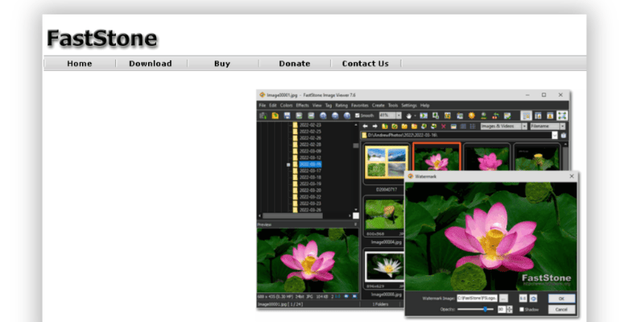Click the acquire image icon at toolbar start

pos(263,116)
